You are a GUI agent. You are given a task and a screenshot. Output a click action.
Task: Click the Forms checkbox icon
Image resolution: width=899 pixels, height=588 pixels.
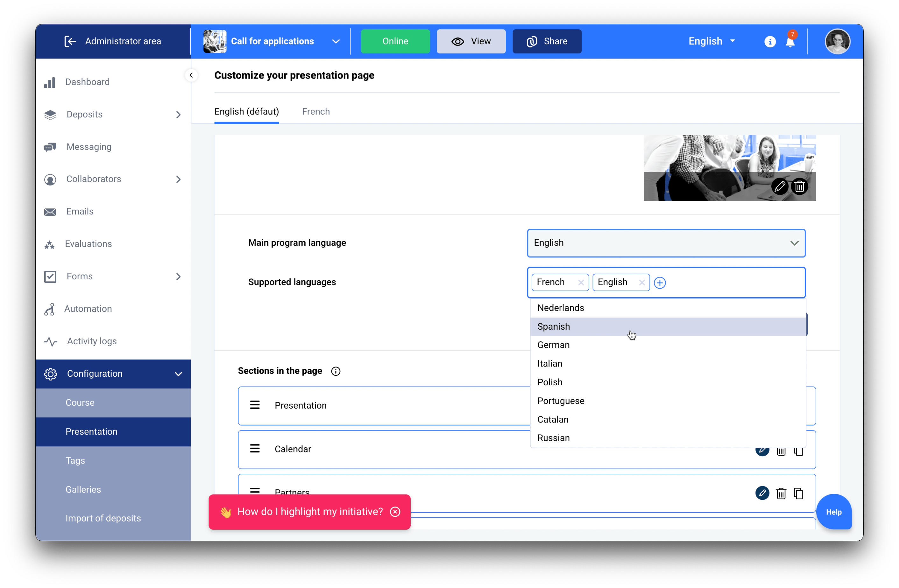click(x=50, y=276)
